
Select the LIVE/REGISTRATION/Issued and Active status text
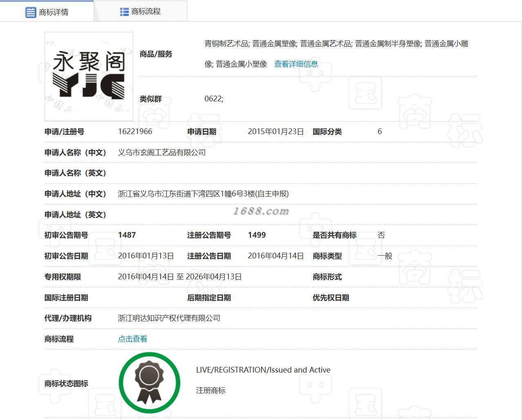(263, 370)
